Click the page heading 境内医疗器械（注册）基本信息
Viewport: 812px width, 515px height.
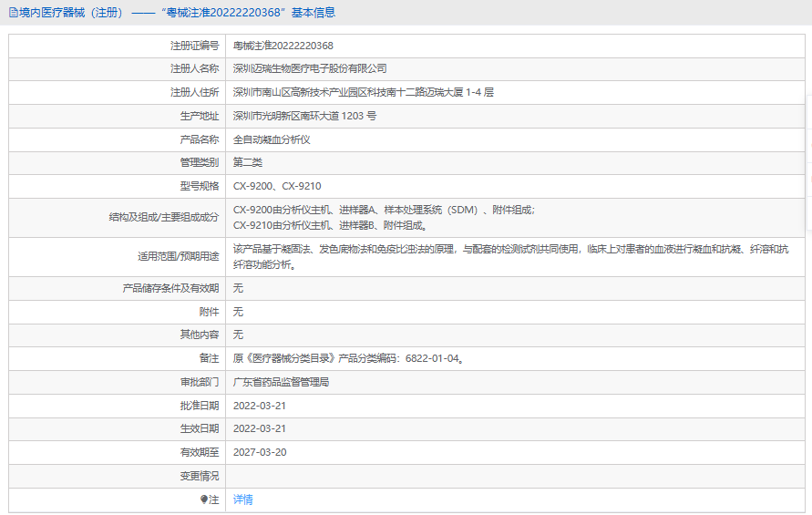click(x=172, y=13)
